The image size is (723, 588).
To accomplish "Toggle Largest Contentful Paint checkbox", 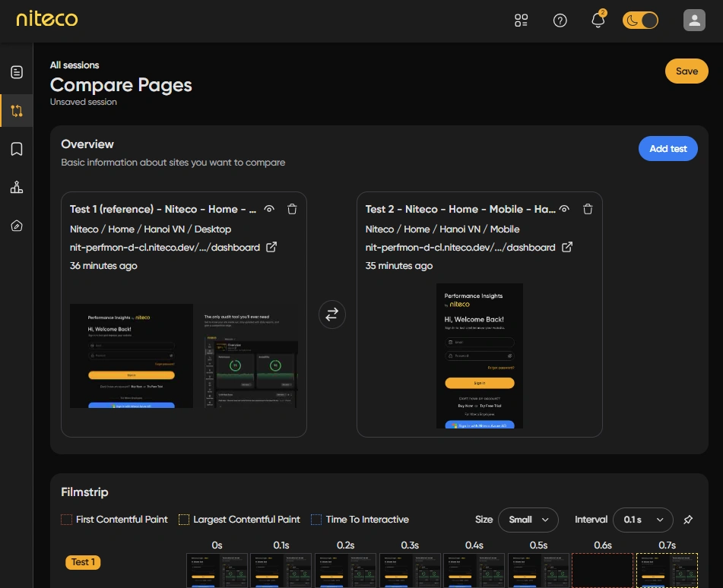I will (184, 520).
